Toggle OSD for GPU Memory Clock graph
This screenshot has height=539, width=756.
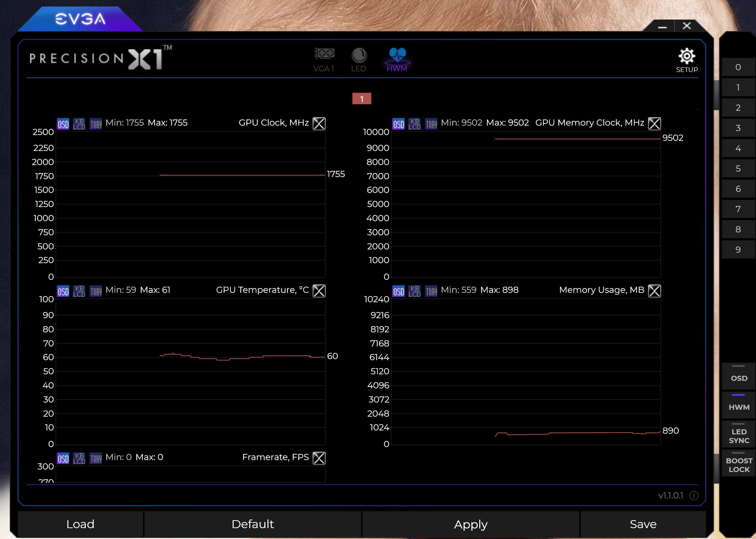point(398,124)
